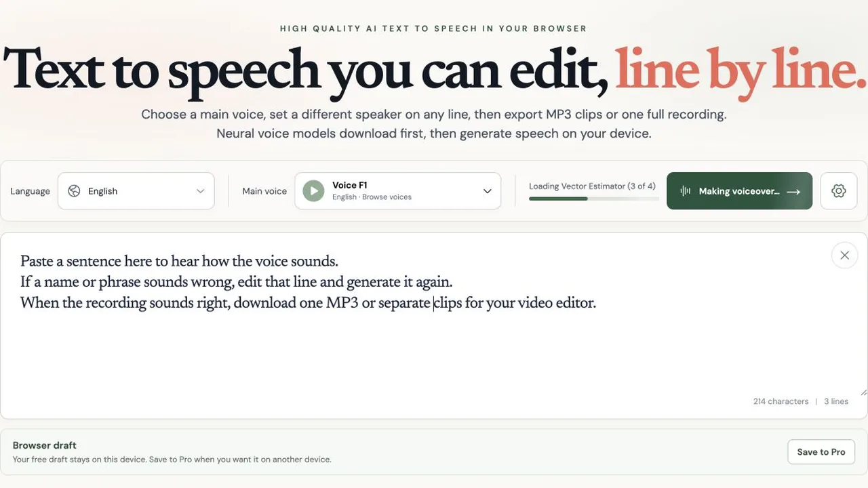The height and width of the screenshot is (488, 868).
Task: Click the waveform icon on voiceover button
Action: tap(686, 191)
